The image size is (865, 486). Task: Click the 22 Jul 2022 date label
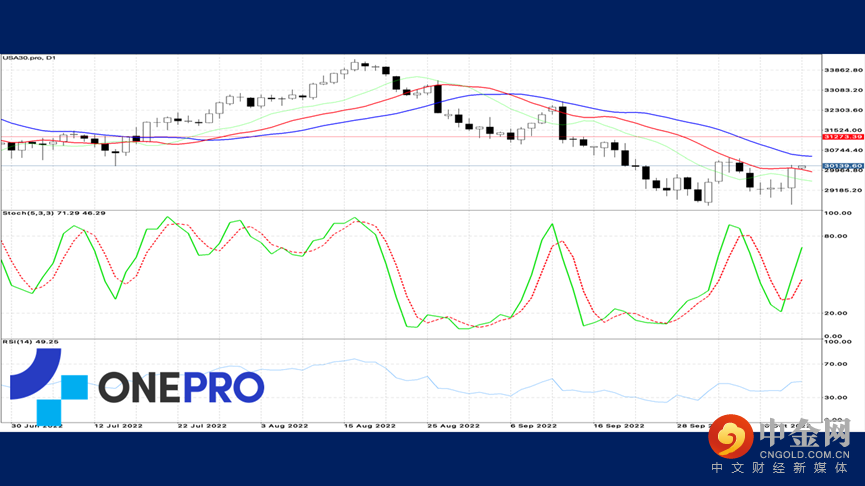coord(202,426)
